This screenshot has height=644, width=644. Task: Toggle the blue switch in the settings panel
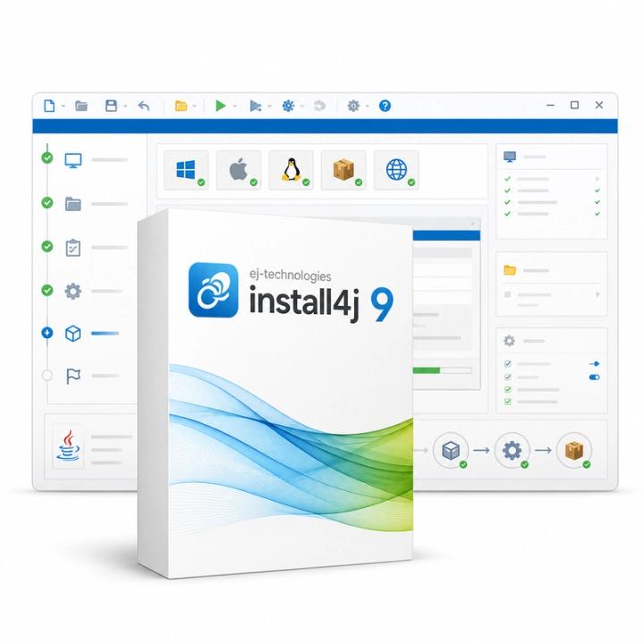coord(594,377)
